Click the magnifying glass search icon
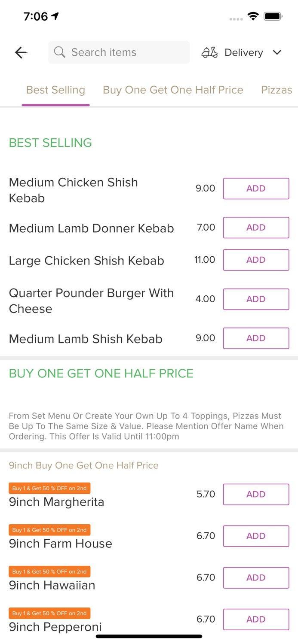The image size is (298, 644). [60, 52]
